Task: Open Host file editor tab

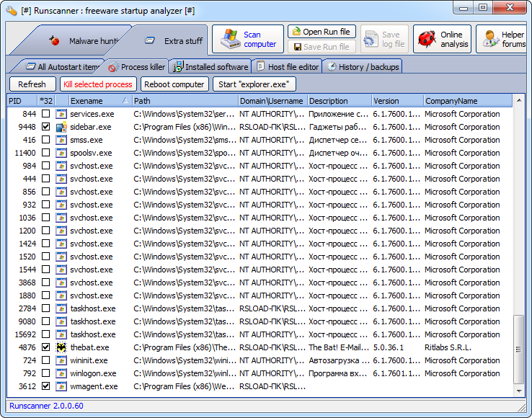Action: click(x=287, y=67)
